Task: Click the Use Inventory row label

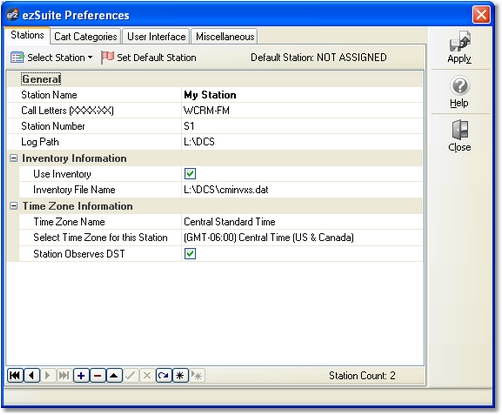Action: pyautogui.click(x=62, y=174)
